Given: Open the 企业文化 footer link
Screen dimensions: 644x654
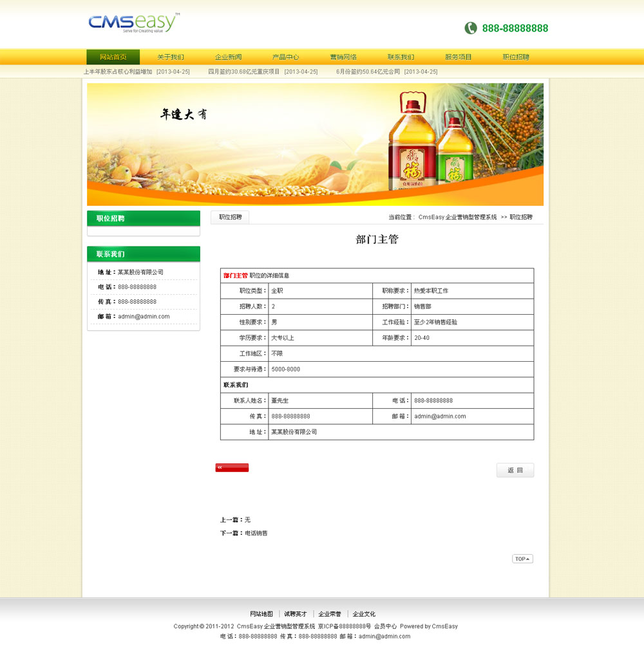Looking at the screenshot, I should [364, 614].
